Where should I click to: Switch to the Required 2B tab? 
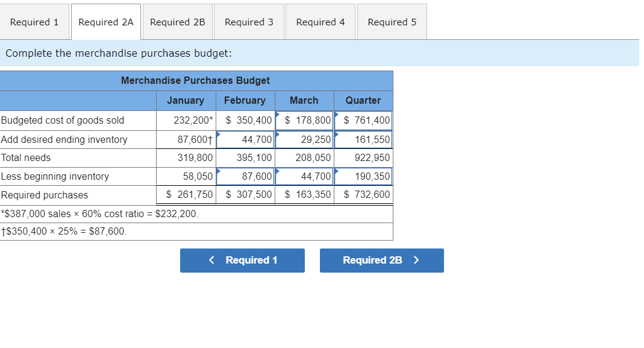(x=177, y=21)
